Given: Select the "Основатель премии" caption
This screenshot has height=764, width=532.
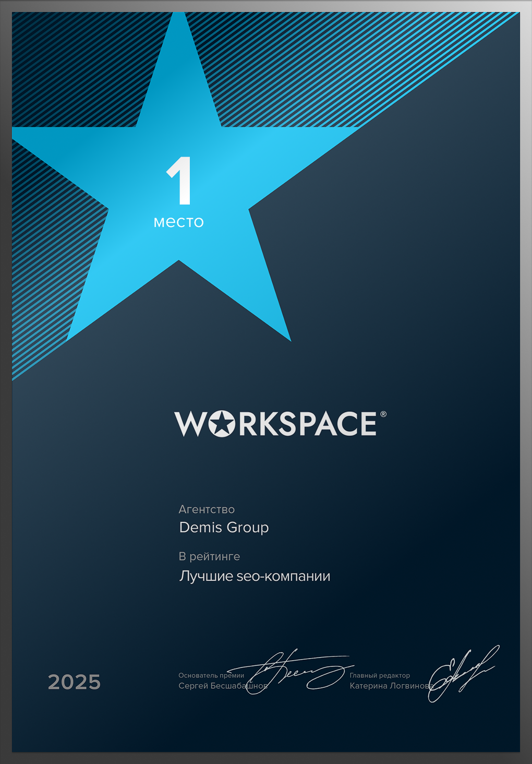Looking at the screenshot, I should click(211, 675).
